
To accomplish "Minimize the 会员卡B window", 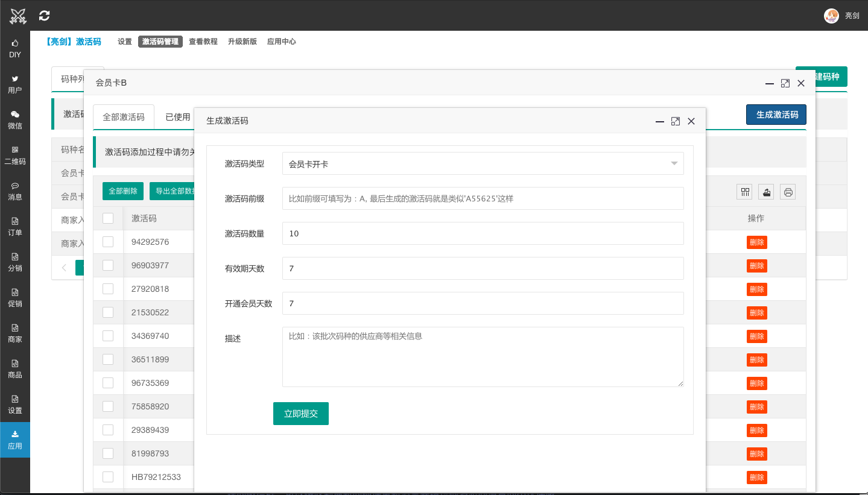I will tap(770, 83).
